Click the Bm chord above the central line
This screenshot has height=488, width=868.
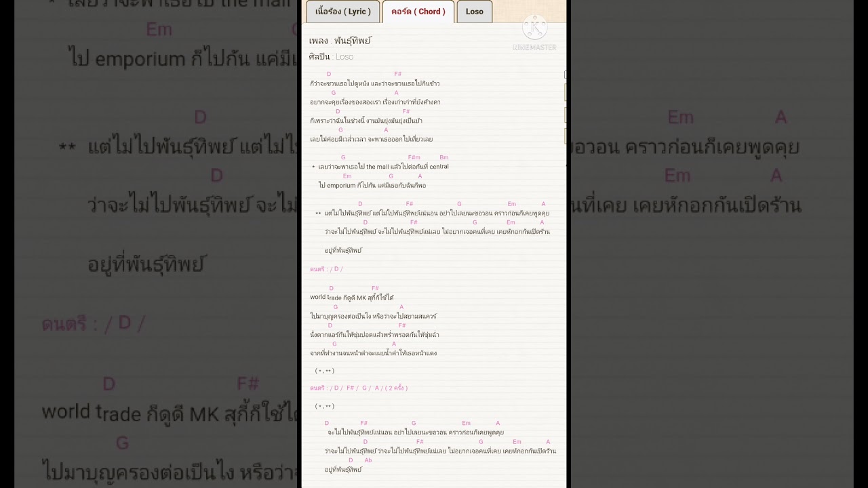(444, 158)
